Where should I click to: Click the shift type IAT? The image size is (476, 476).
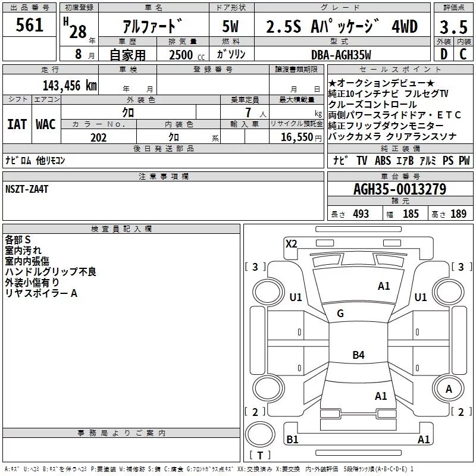pyautogui.click(x=17, y=124)
